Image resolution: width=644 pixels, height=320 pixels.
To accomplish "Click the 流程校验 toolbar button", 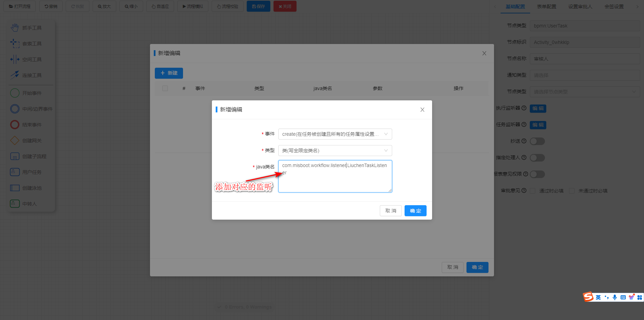I will (x=228, y=7).
